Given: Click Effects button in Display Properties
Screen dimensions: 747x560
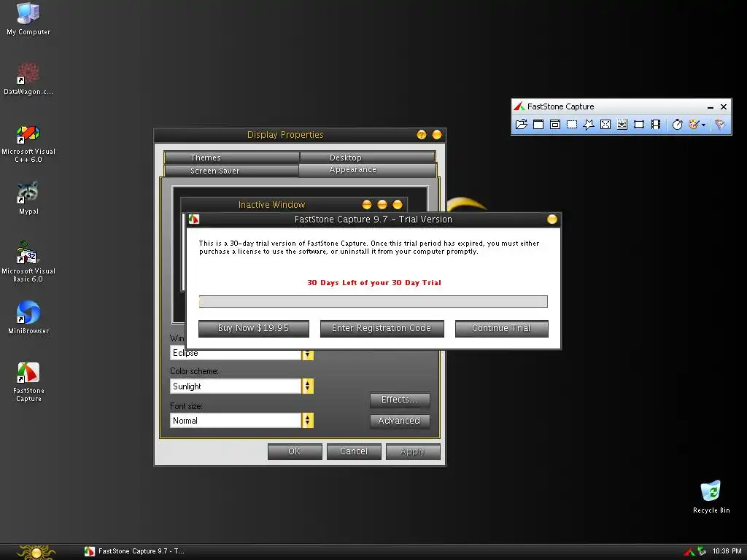Looking at the screenshot, I should coord(400,400).
